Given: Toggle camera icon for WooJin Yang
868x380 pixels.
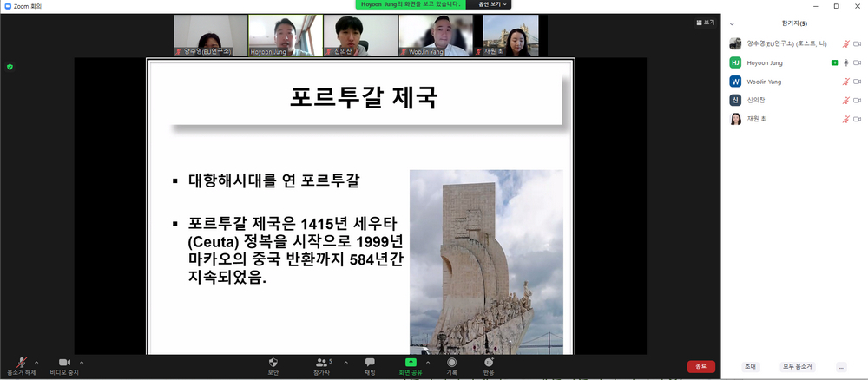Looking at the screenshot, I should (x=857, y=82).
